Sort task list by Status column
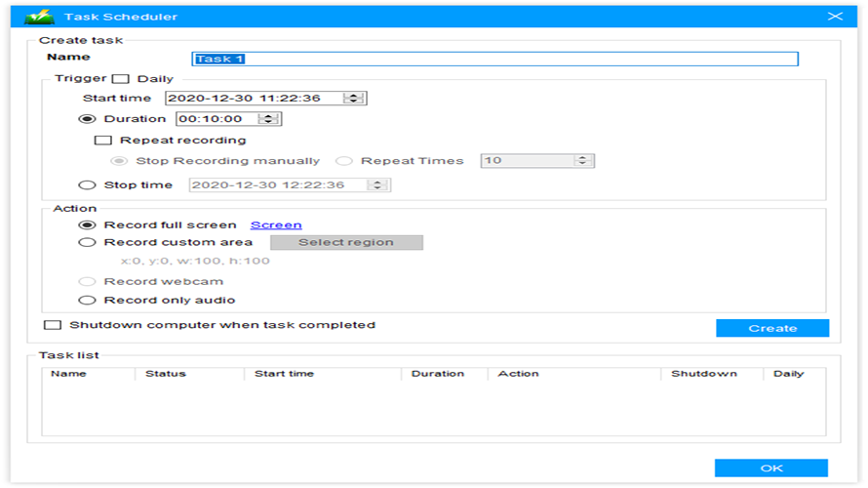Viewport: 868px width, 488px height. click(166, 374)
